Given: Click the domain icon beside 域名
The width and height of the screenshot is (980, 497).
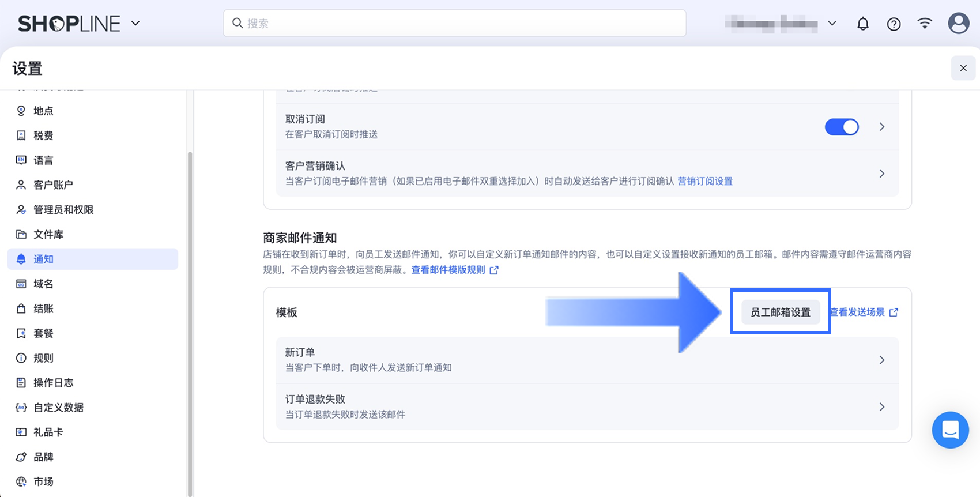Looking at the screenshot, I should [x=21, y=284].
